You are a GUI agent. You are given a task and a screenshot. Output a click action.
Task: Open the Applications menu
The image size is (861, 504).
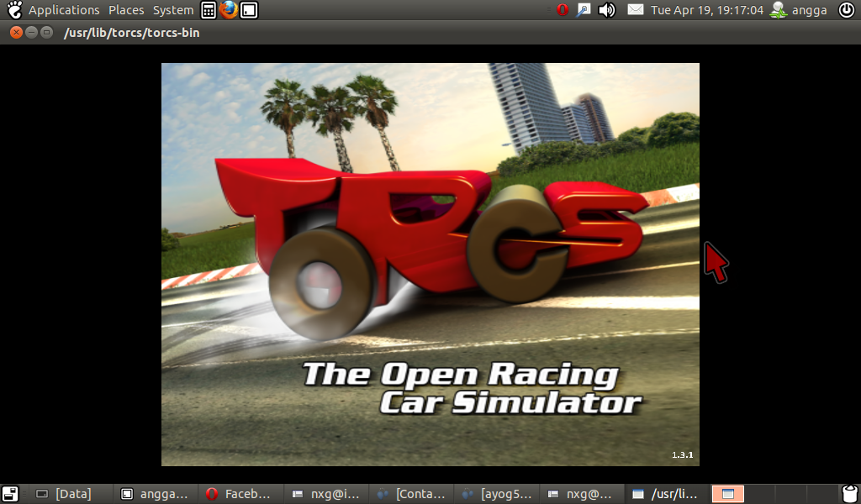pos(65,10)
